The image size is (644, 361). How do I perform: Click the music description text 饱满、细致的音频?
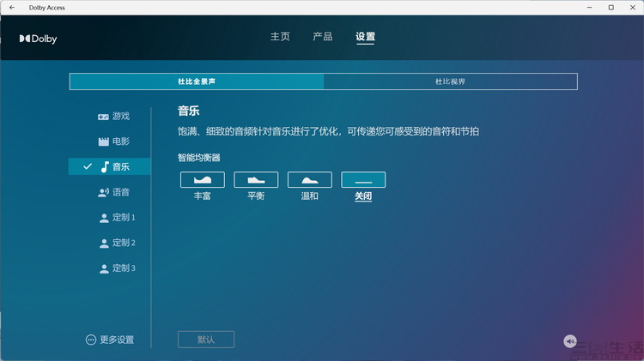[x=328, y=131]
